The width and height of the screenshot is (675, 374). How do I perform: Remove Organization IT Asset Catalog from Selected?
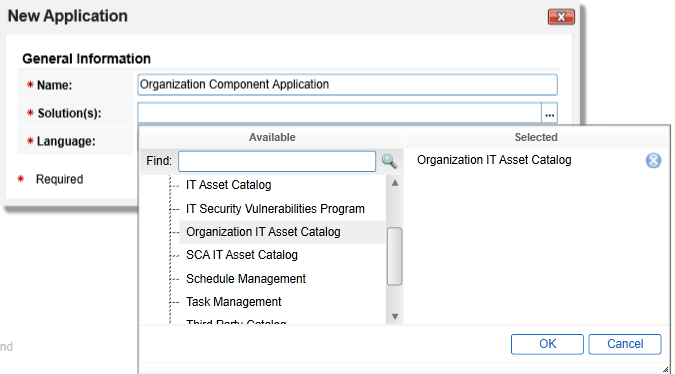(x=653, y=161)
